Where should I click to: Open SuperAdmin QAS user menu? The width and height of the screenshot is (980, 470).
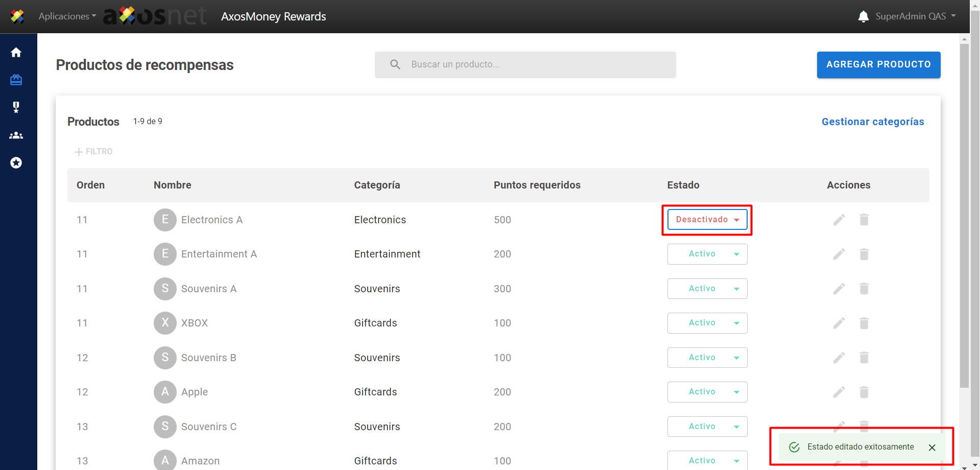[x=915, y=16]
